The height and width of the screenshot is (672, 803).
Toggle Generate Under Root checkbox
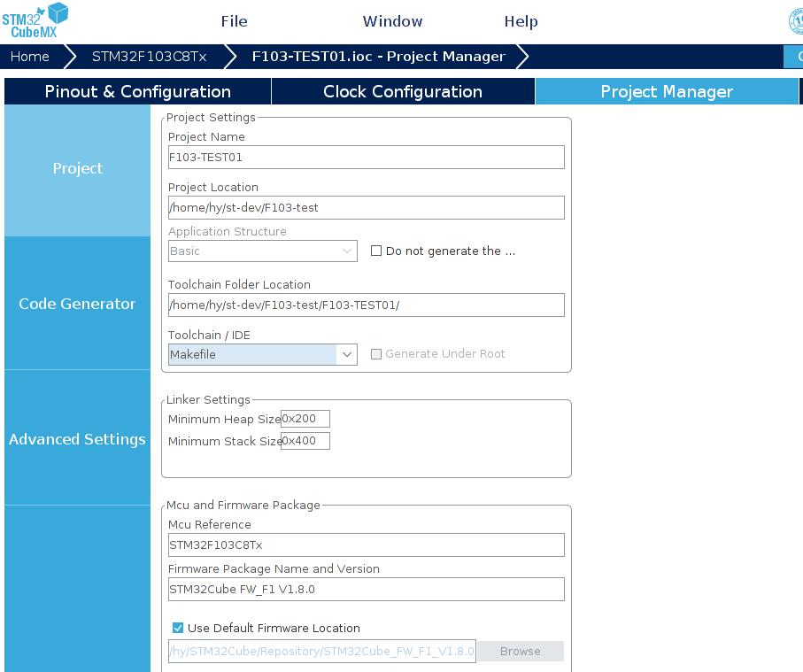(x=376, y=354)
